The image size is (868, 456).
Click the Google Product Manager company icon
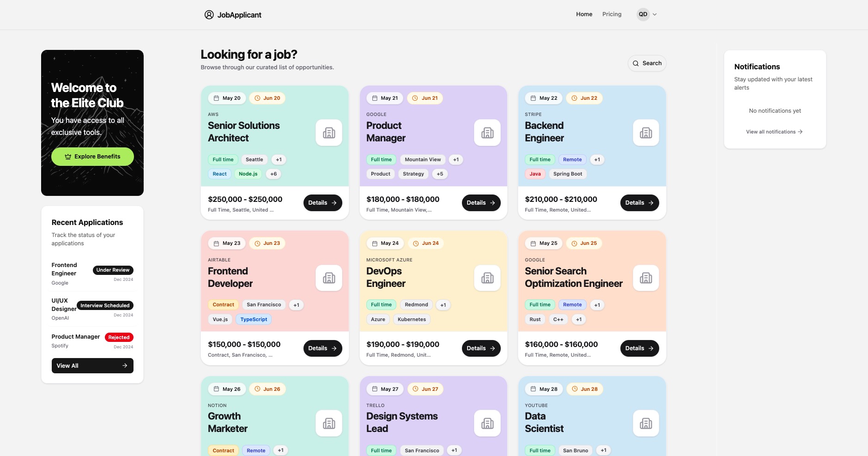pos(487,133)
